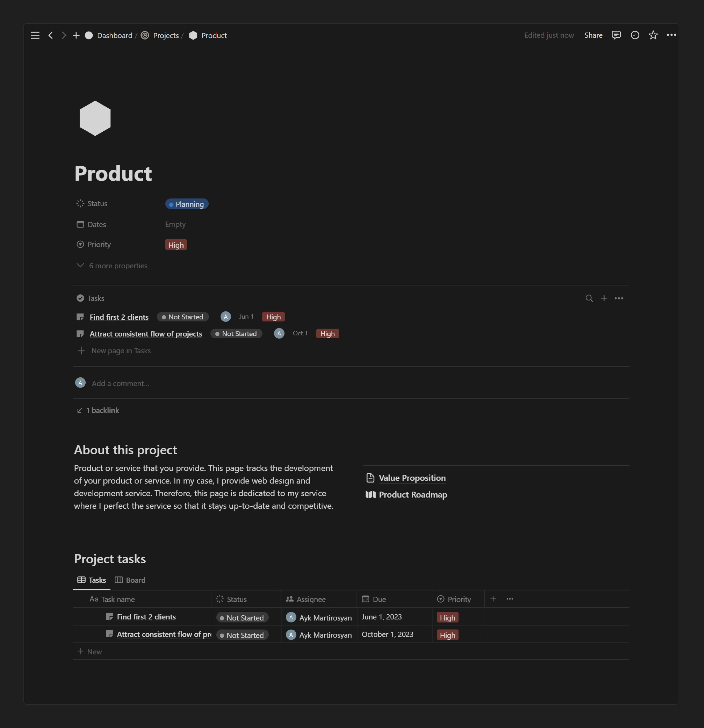The height and width of the screenshot is (728, 704).
Task: Open Projects from the breadcrumb
Action: point(166,35)
